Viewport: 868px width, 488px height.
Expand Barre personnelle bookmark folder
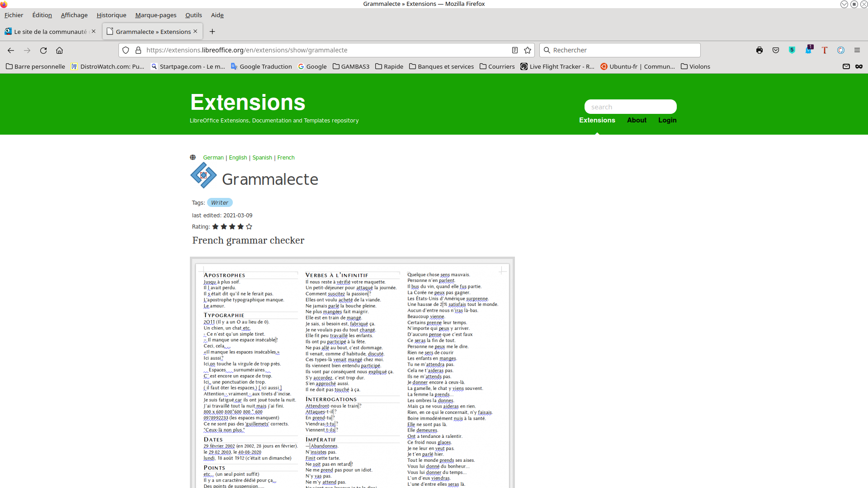[x=35, y=66]
